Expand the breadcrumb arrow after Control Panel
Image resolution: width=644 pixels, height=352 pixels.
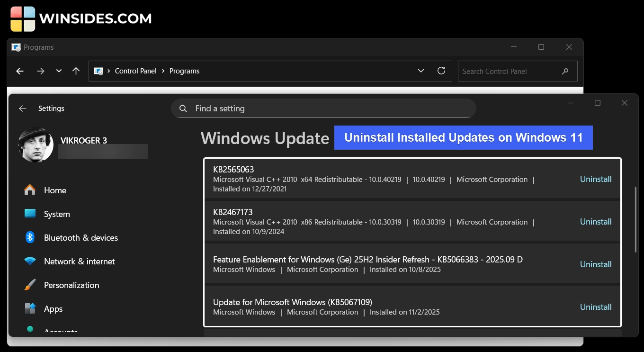click(164, 71)
